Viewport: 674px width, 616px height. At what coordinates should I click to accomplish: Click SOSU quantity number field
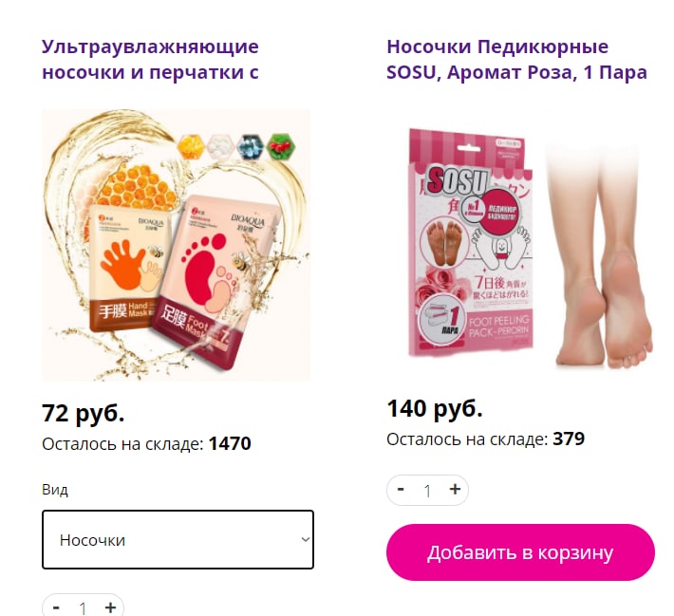click(x=427, y=491)
